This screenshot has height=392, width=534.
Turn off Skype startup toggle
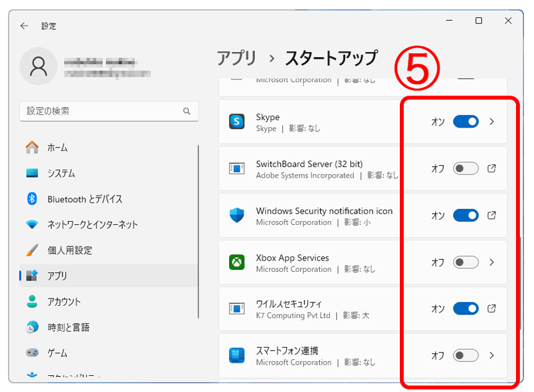(465, 122)
